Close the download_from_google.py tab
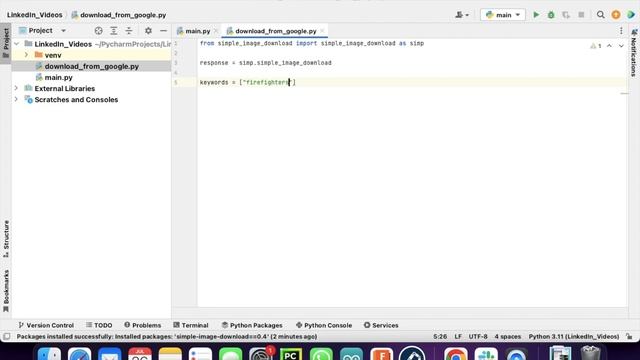Screen dimensions: 640x360 [322, 31]
